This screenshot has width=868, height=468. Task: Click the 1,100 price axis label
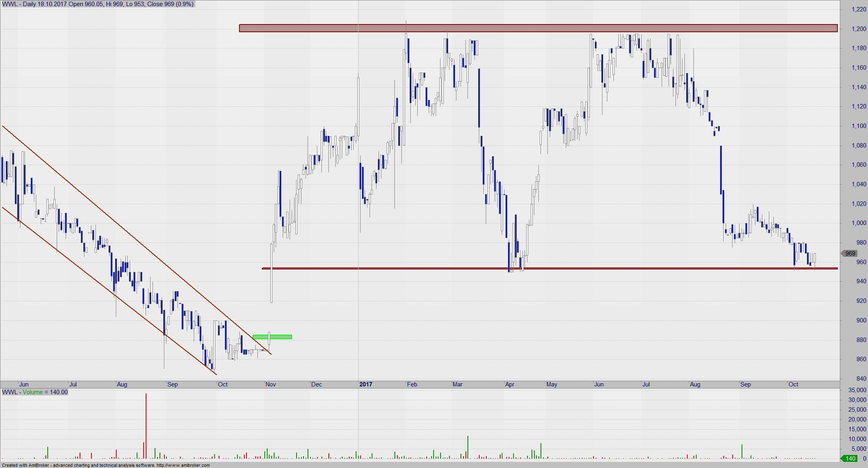[859, 126]
